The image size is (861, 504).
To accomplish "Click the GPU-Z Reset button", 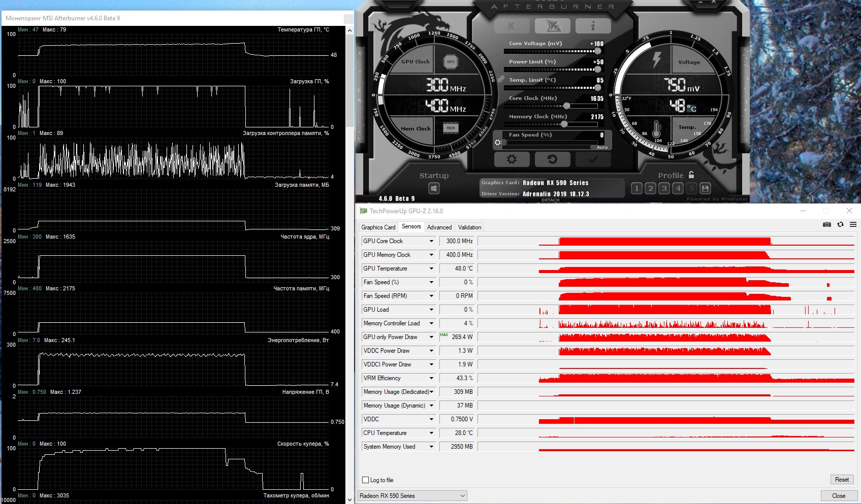I will click(842, 480).
